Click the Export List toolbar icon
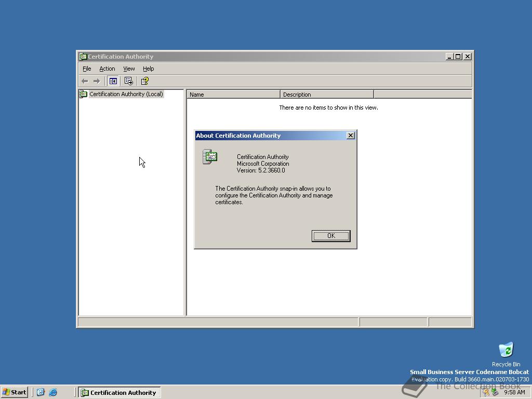This screenshot has height=399, width=532. click(129, 81)
